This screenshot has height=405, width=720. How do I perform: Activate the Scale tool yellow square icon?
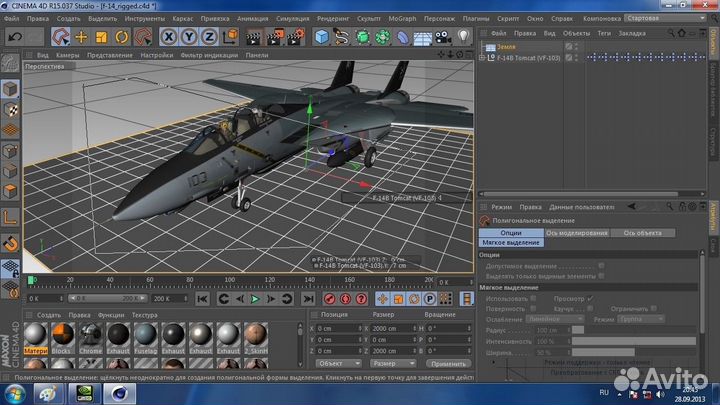[101, 37]
